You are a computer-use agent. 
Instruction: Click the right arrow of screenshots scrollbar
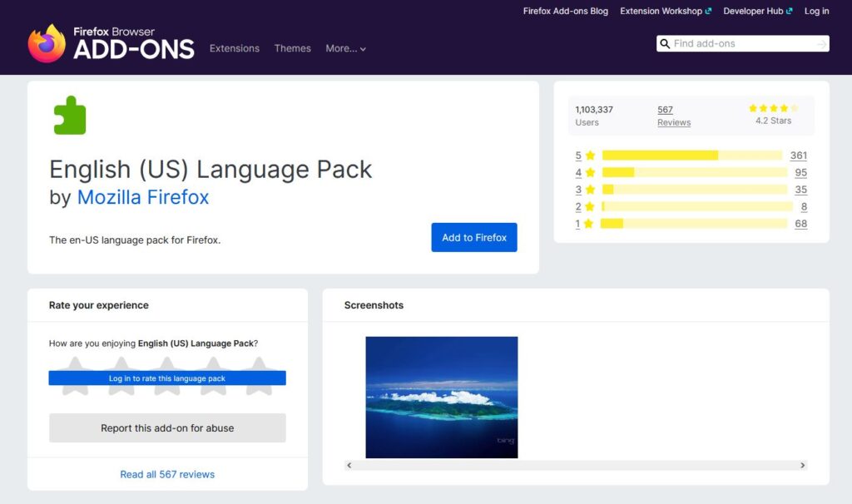coord(803,466)
